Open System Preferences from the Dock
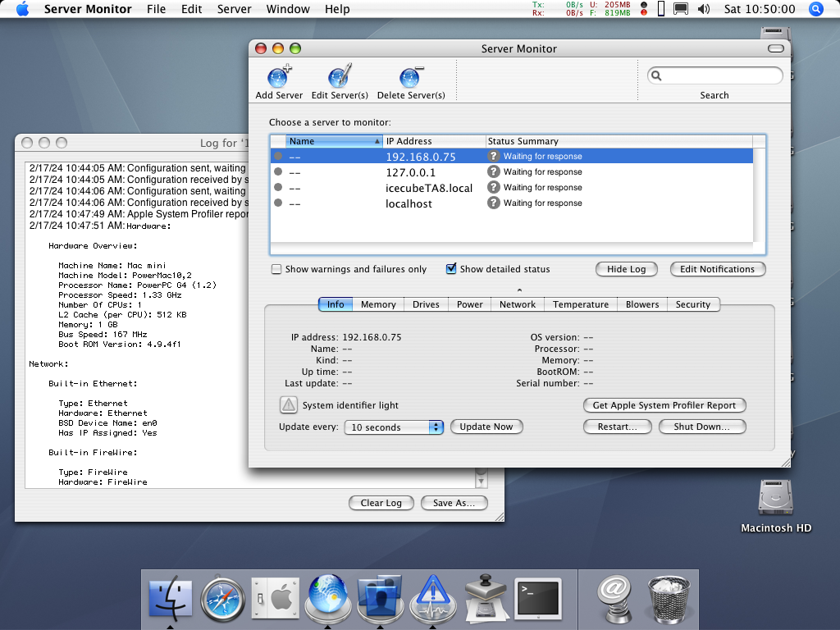840x630 pixels. point(276,598)
